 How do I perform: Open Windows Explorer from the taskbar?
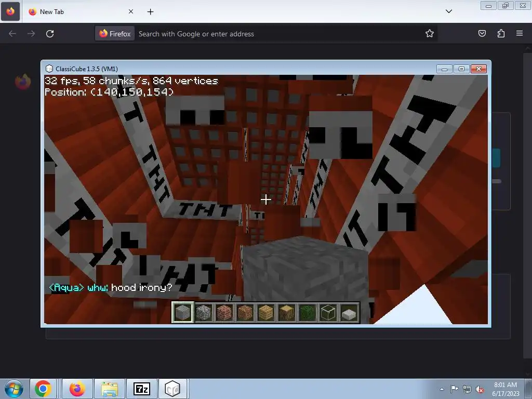click(110, 389)
